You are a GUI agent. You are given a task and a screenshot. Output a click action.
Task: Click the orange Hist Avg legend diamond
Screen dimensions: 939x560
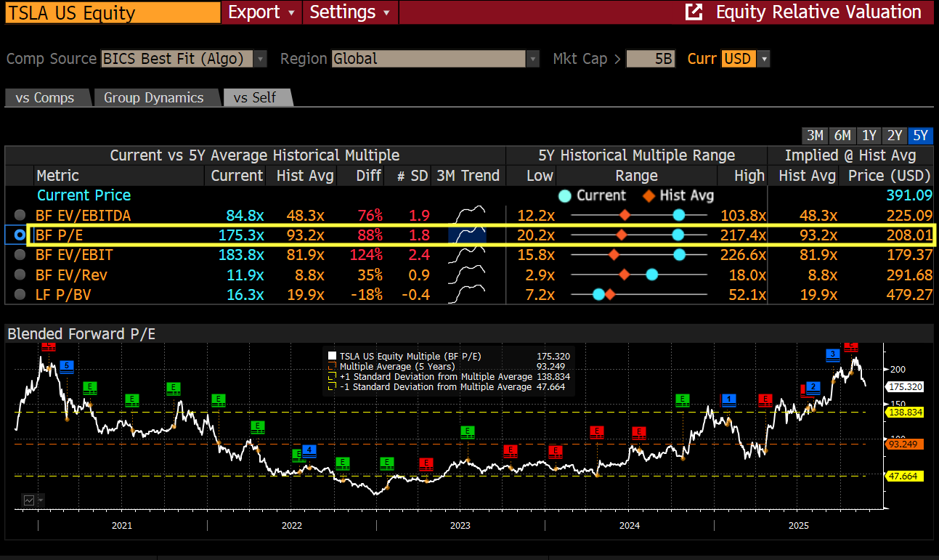tap(649, 195)
